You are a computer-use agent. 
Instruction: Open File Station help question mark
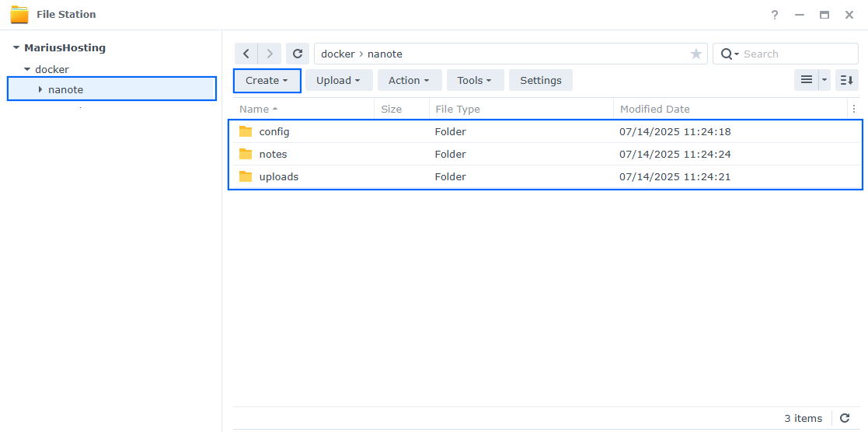775,15
